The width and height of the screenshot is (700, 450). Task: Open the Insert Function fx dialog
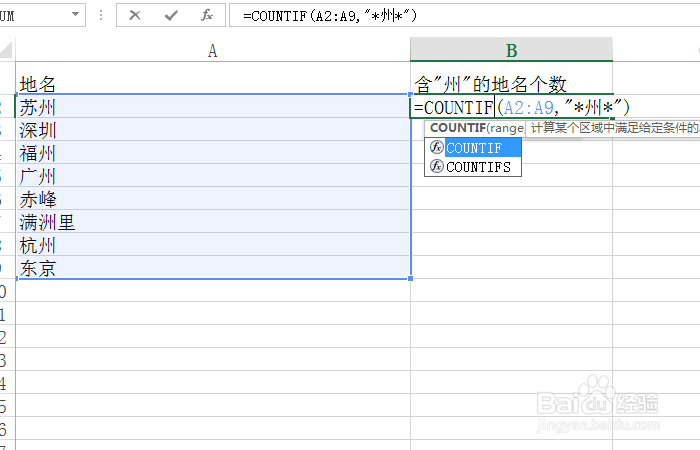pyautogui.click(x=207, y=15)
